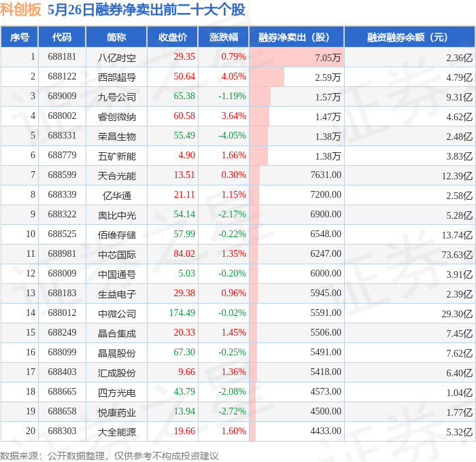The height and width of the screenshot is (462, 476).
Task: Select stock code 688181
Action: click(x=62, y=56)
